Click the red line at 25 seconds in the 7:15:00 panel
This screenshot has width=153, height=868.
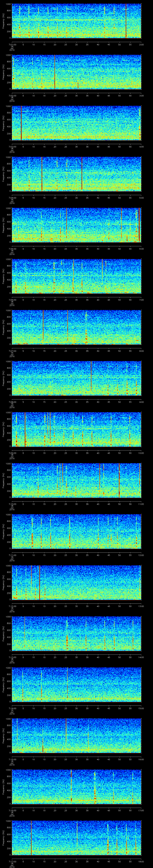coord(66,731)
